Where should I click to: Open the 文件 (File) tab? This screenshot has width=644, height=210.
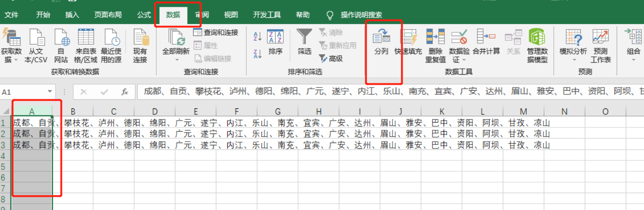[x=11, y=15]
